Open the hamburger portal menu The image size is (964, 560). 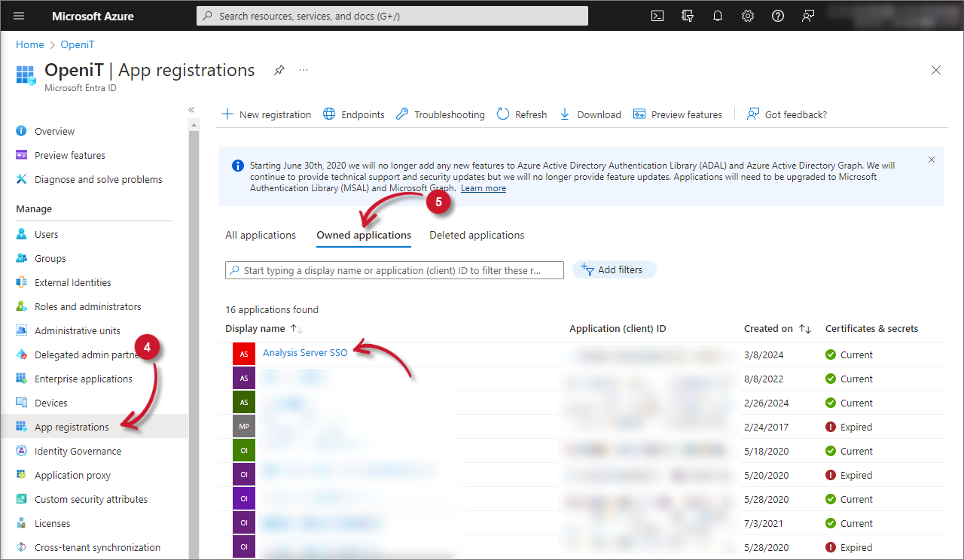coord(20,16)
